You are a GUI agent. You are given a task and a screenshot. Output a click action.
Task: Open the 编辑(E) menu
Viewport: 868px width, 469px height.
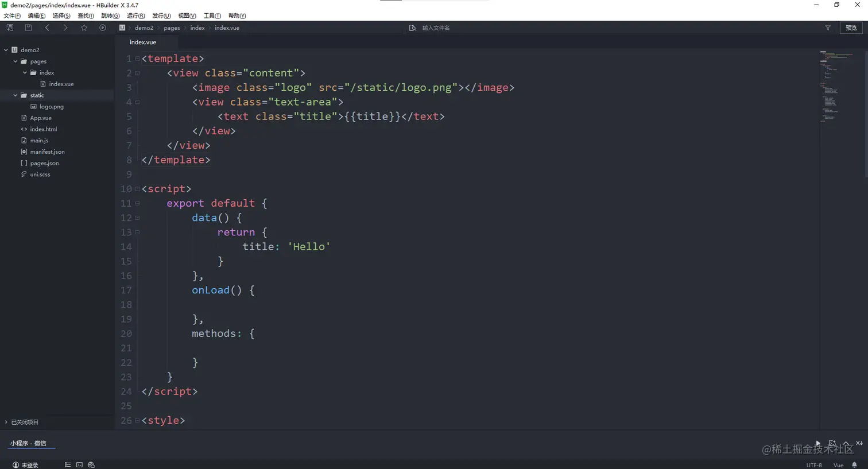click(37, 15)
